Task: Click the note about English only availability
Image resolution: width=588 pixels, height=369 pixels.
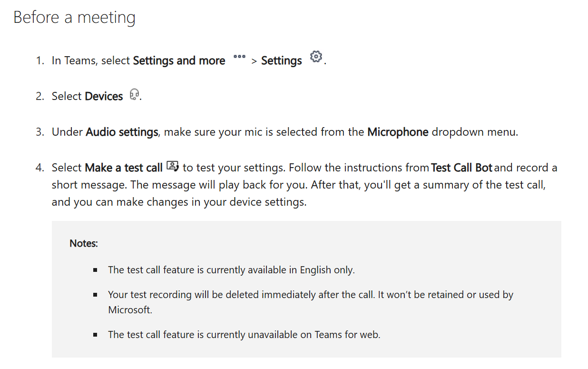Action: [231, 270]
